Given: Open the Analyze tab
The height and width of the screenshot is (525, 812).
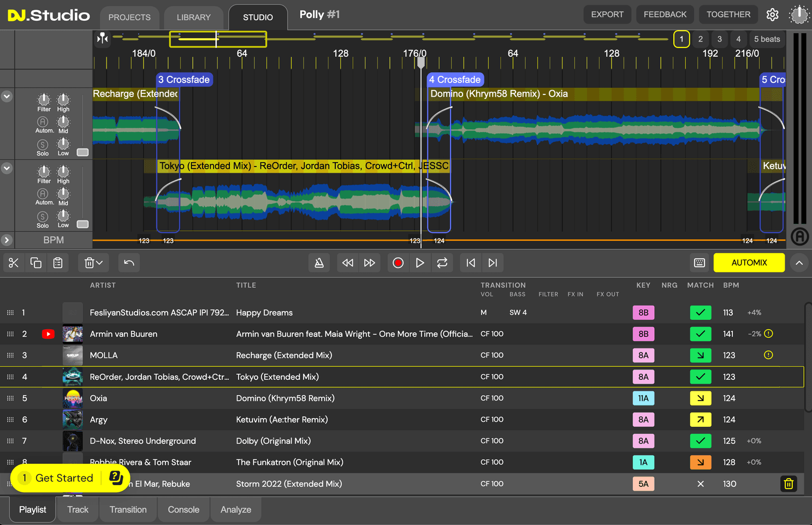Looking at the screenshot, I should pos(236,510).
